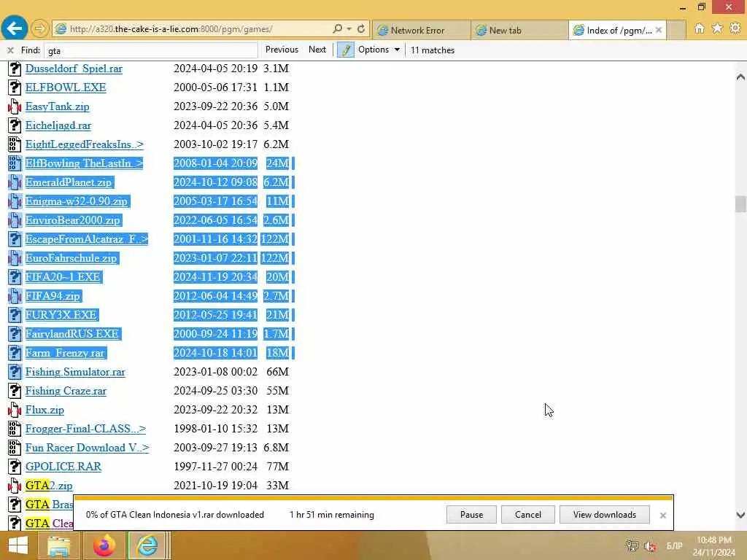Image resolution: width=747 pixels, height=560 pixels.
Task: Go to Previous find match
Action: [282, 50]
